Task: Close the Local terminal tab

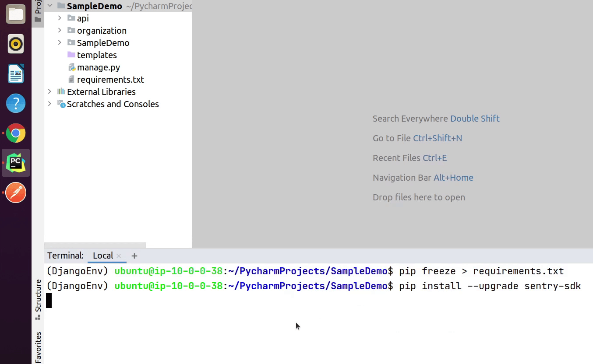Action: (119, 256)
